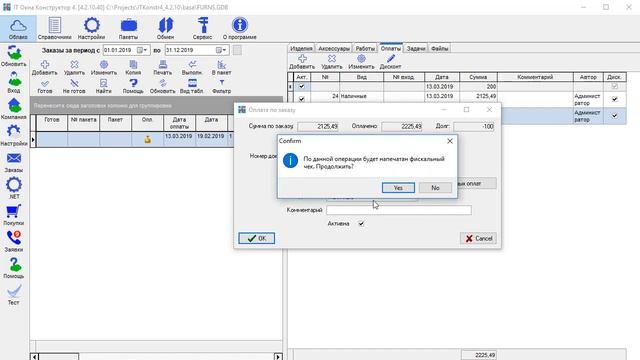Image resolution: width=640 pixels, height=360 pixels.
Task: Click OK in payment dialog
Action: (257, 238)
